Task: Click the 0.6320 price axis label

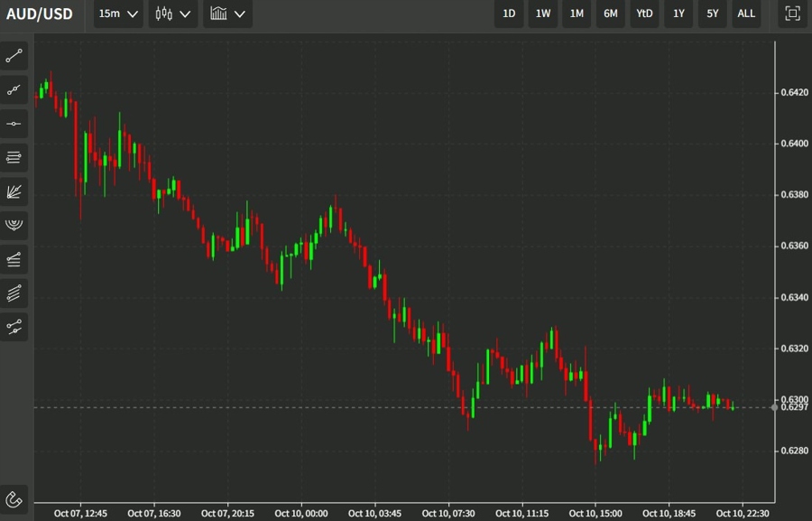Action: 794,349
